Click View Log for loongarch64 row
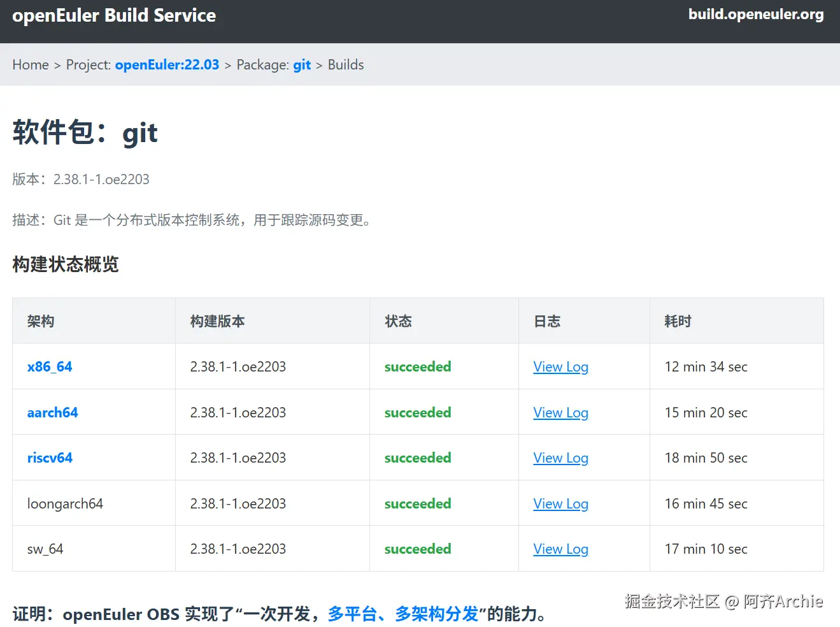 click(x=560, y=504)
